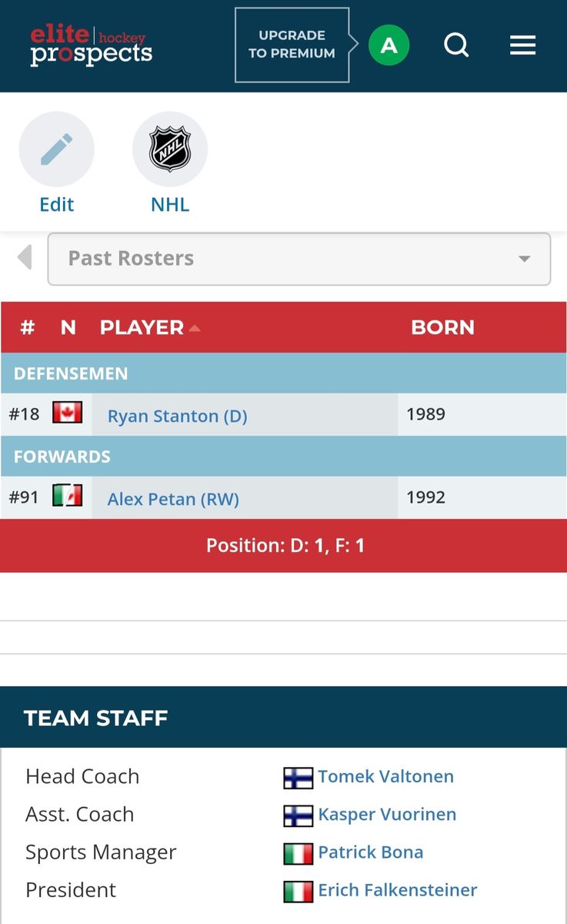Click Upgrade to Premium button
The width and height of the screenshot is (567, 924).
(x=292, y=45)
